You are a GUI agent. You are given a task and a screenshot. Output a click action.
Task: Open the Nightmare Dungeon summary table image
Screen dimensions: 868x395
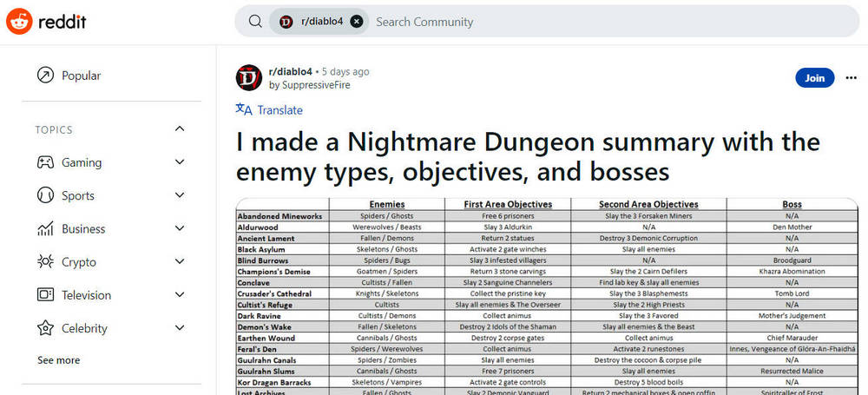click(547, 295)
